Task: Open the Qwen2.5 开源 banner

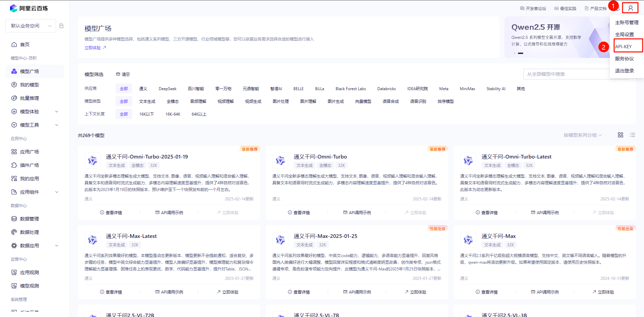Action: click(557, 37)
